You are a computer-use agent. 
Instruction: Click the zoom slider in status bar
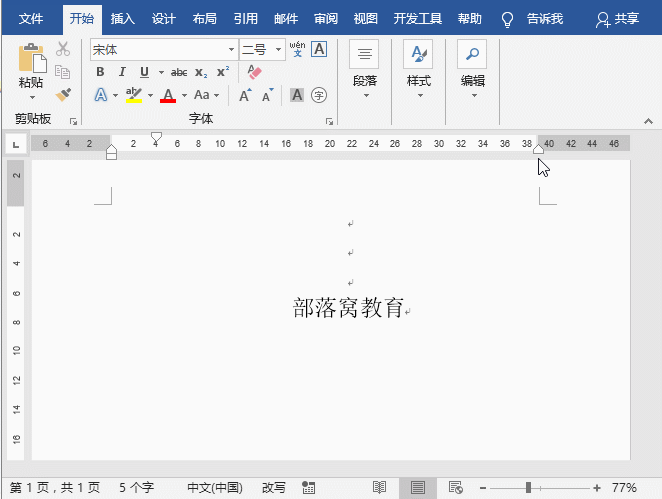click(x=528, y=488)
